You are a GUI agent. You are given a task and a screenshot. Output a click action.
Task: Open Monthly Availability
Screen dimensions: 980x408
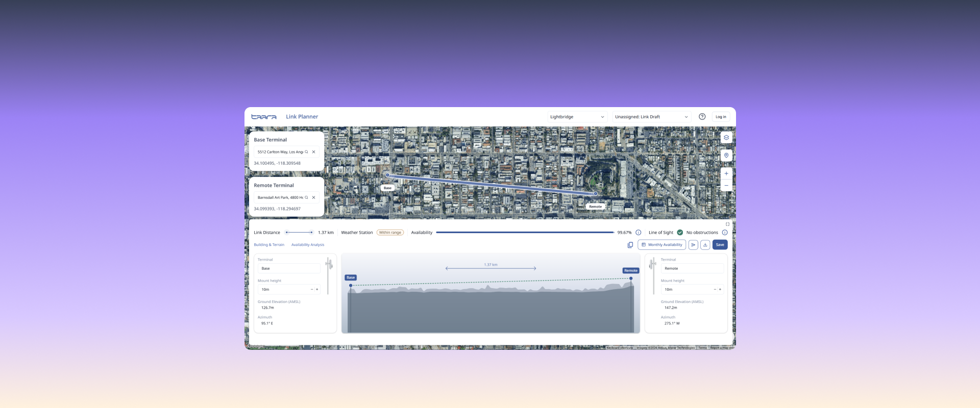[x=661, y=245]
